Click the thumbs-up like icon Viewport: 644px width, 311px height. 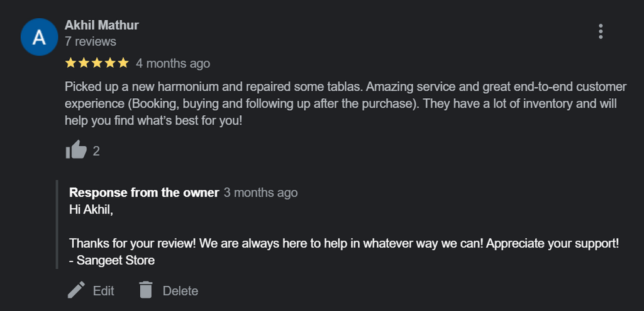[x=76, y=150]
